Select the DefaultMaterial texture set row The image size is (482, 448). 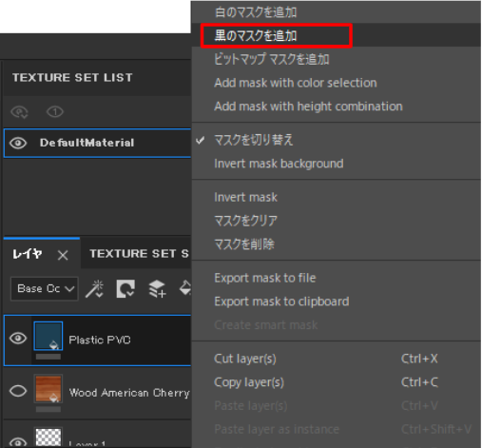(x=97, y=143)
